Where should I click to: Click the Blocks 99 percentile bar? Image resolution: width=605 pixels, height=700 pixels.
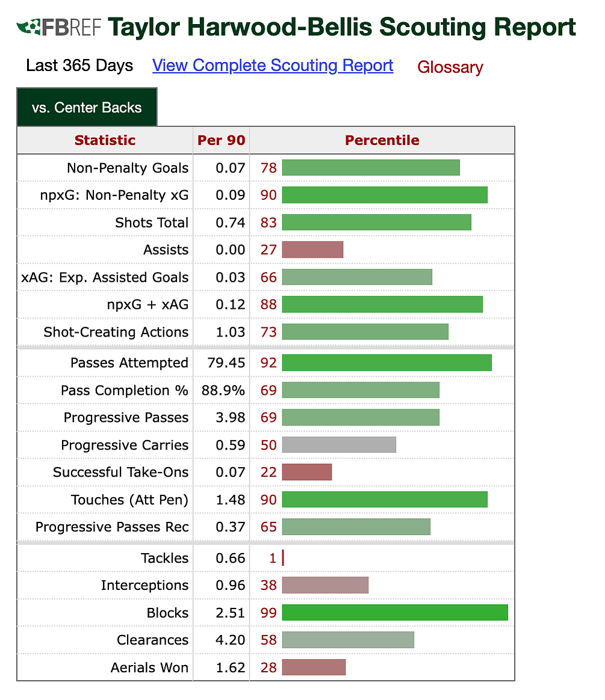click(x=395, y=613)
